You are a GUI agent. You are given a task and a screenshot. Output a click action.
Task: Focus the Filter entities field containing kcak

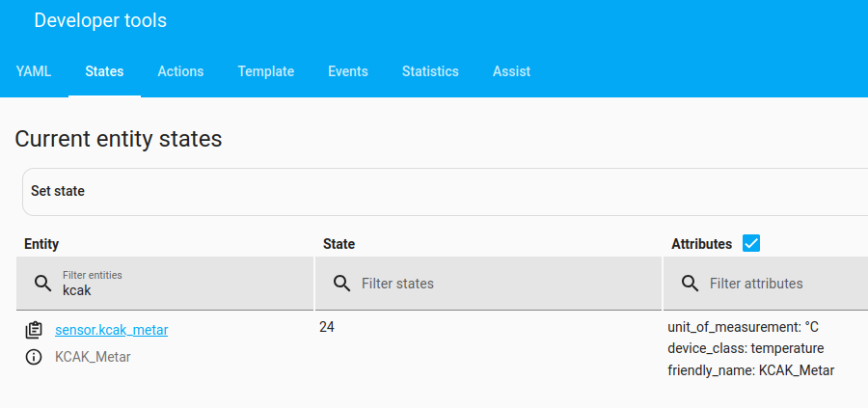pos(165,284)
